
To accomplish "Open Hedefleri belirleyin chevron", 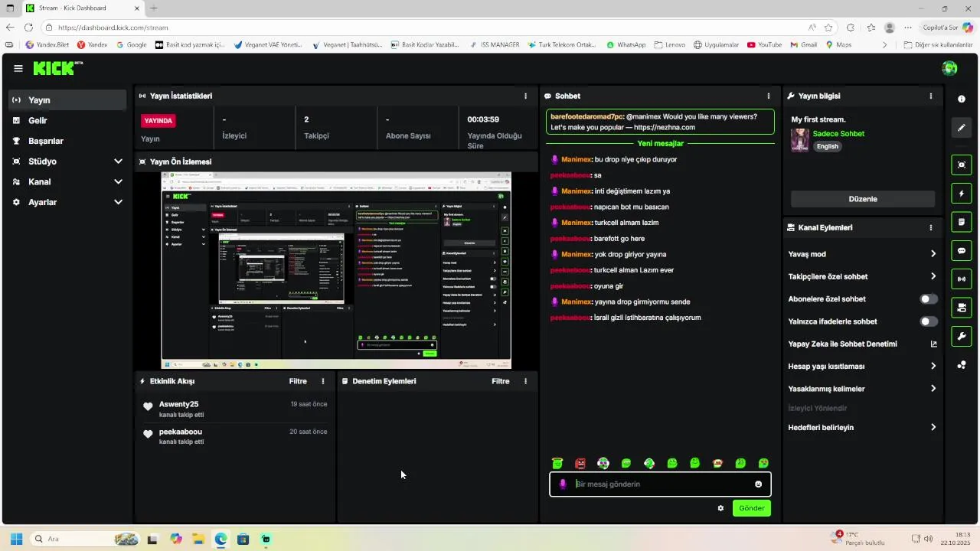I will pos(933,428).
